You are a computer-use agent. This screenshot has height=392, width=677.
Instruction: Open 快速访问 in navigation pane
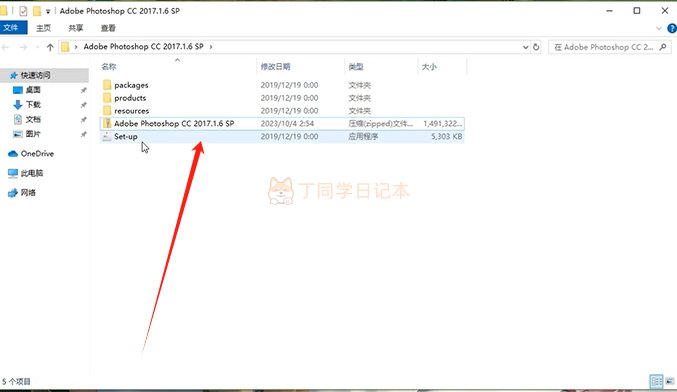click(x=35, y=75)
